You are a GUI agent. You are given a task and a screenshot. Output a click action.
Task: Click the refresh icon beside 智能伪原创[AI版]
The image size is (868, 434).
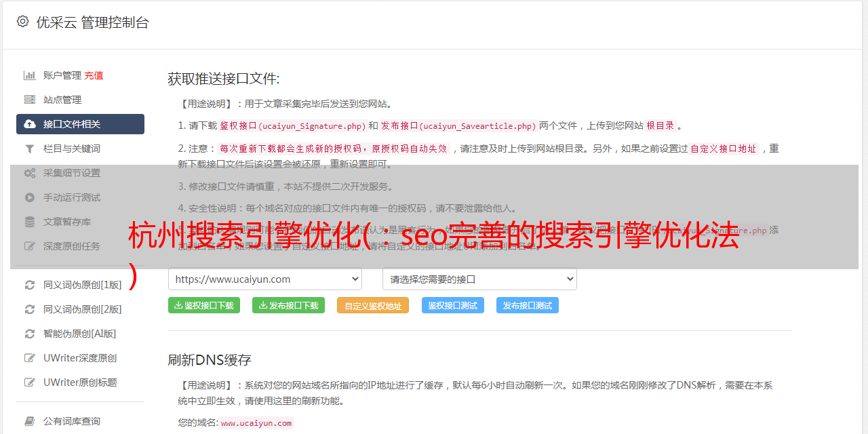[30, 334]
